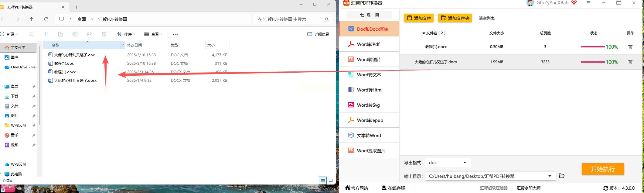Open the 汇帮超级压缩器 link
The height and width of the screenshot is (193, 644).
pos(494,188)
